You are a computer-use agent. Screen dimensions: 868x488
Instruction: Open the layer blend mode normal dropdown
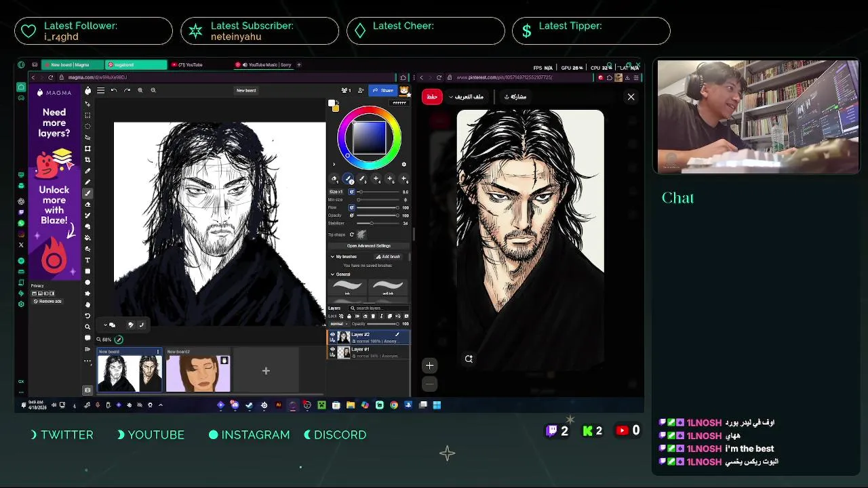click(x=339, y=324)
